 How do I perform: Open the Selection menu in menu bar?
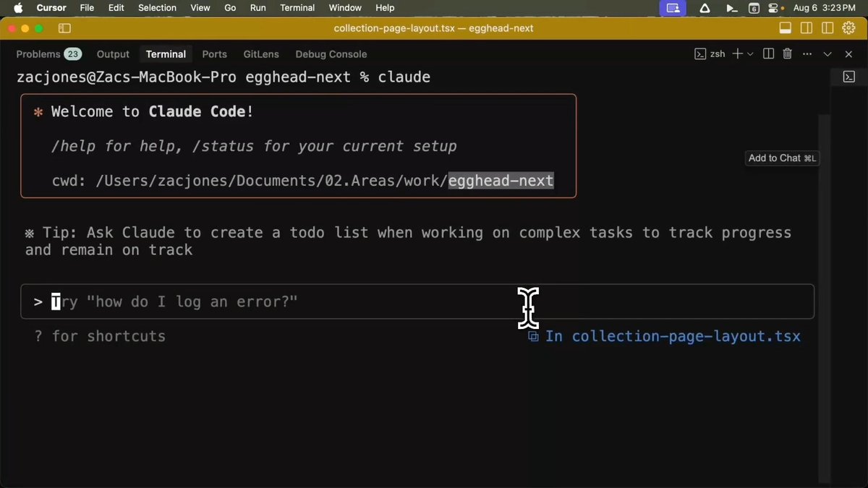coord(157,8)
